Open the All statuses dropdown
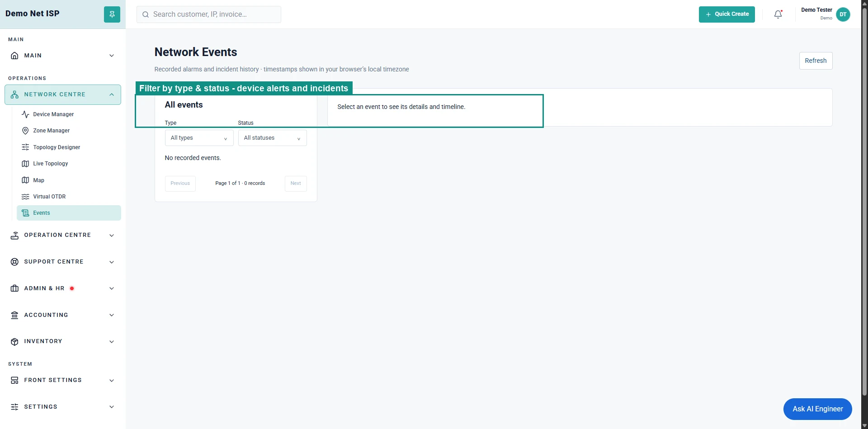868x429 pixels. point(272,138)
